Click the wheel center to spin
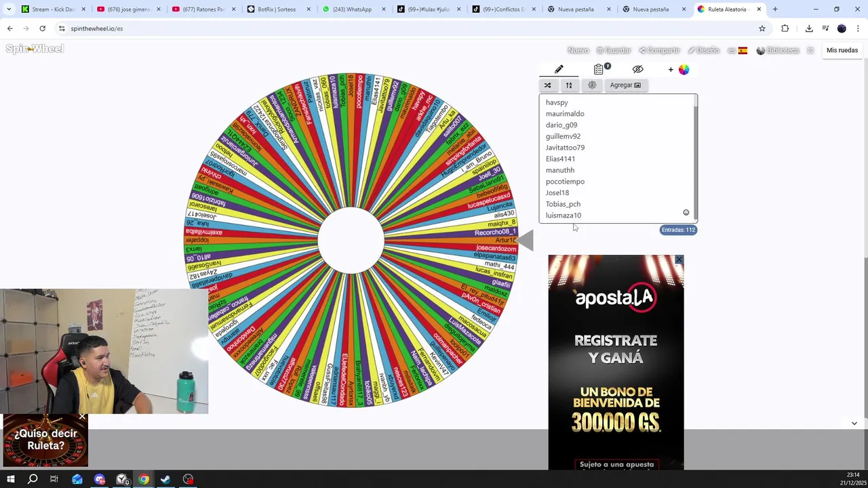Viewport: 868px width, 488px height. (x=351, y=241)
